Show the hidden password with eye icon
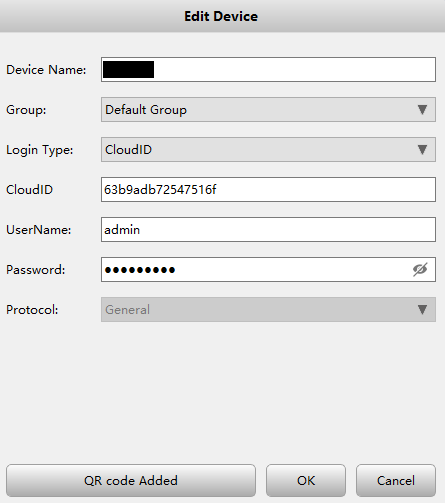This screenshot has height=503, width=445. coord(420,269)
